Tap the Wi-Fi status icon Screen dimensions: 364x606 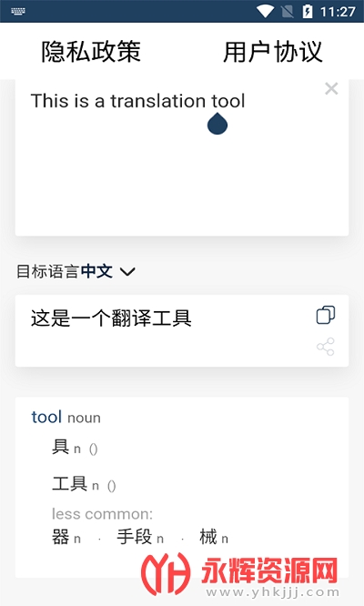265,11
